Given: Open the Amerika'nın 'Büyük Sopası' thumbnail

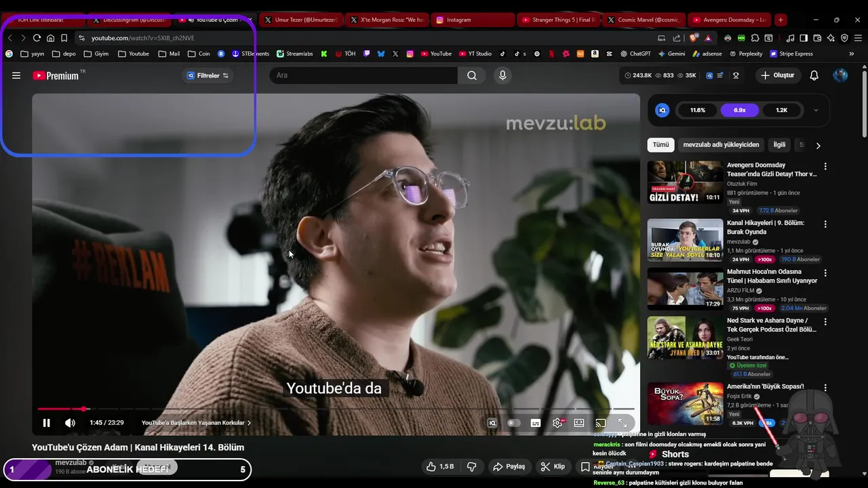Looking at the screenshot, I should coord(685,405).
